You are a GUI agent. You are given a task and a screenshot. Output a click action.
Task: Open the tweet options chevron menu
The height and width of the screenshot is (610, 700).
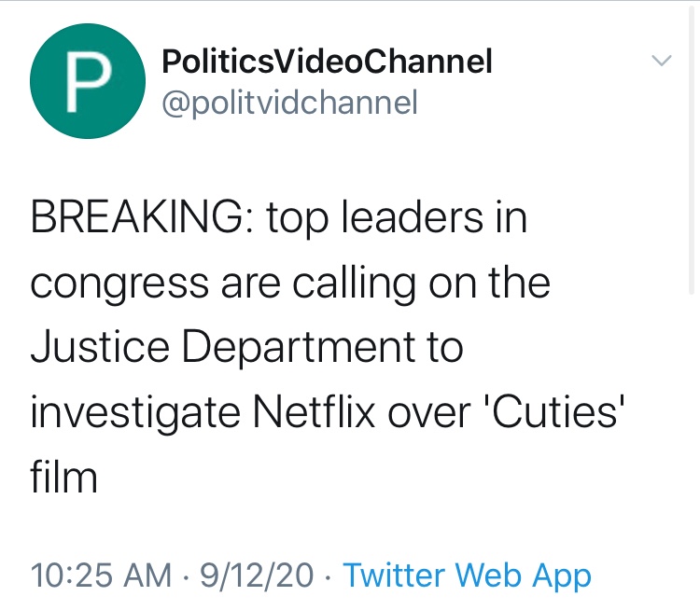click(x=661, y=62)
